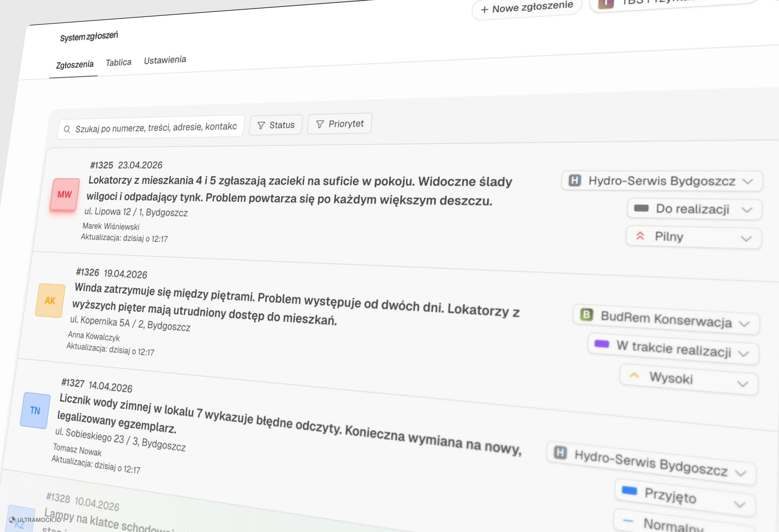Image resolution: width=779 pixels, height=532 pixels.
Task: Click the name Marek Wiśniewski
Action: [x=111, y=226]
